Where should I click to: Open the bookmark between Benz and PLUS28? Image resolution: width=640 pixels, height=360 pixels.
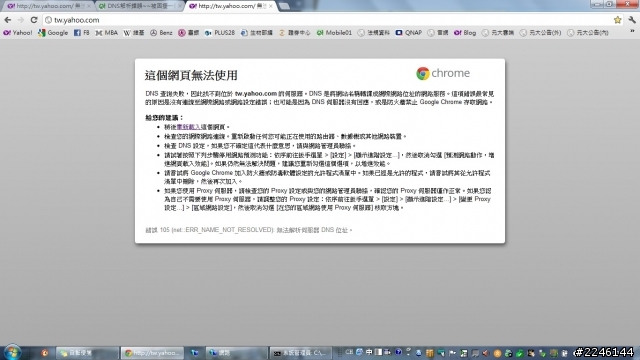pyautogui.click(x=189, y=33)
